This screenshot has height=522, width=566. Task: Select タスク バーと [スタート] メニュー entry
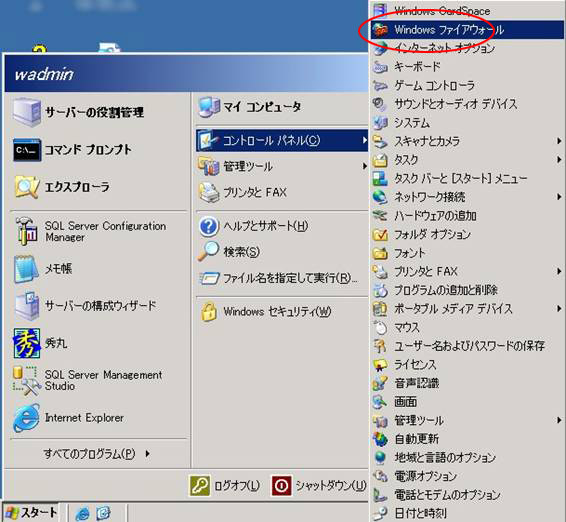[x=467, y=178]
